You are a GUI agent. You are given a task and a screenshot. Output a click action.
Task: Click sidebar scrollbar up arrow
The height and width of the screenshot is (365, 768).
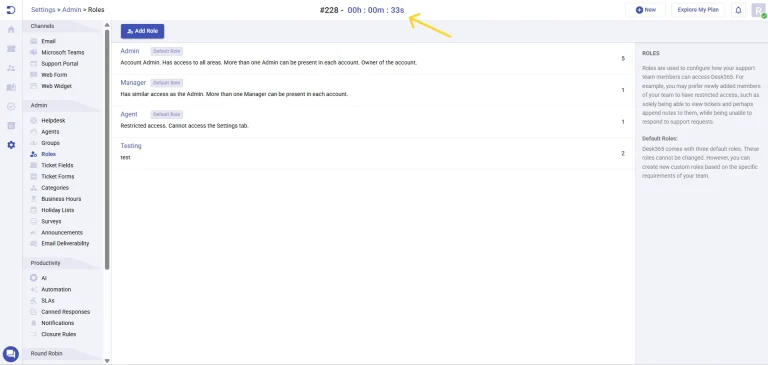[x=107, y=25]
